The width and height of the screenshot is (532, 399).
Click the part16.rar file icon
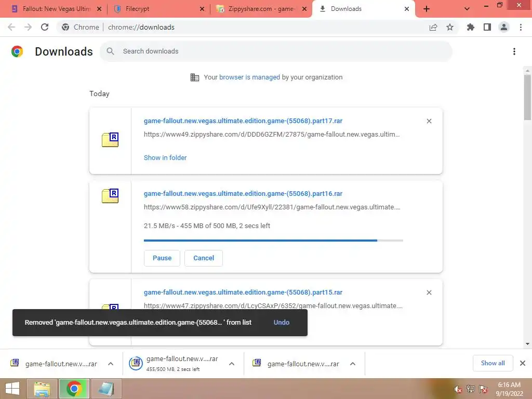click(110, 196)
